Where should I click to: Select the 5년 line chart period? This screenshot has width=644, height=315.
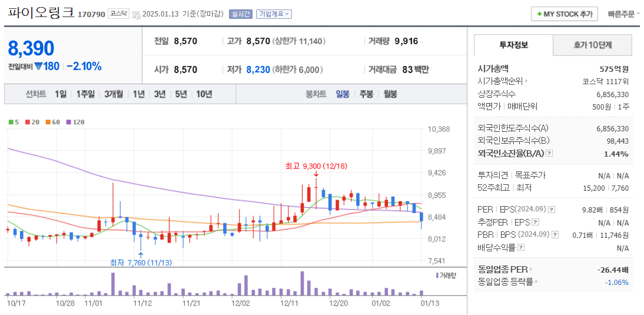[181, 94]
